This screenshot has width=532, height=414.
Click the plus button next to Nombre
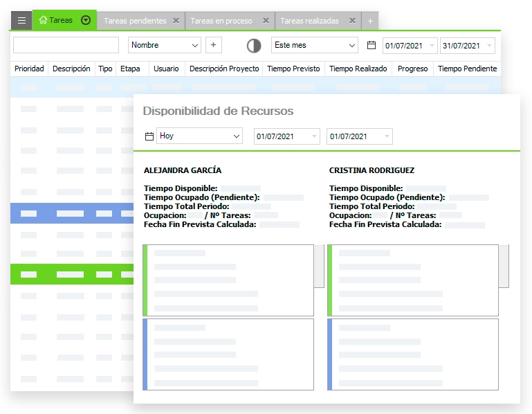point(213,45)
